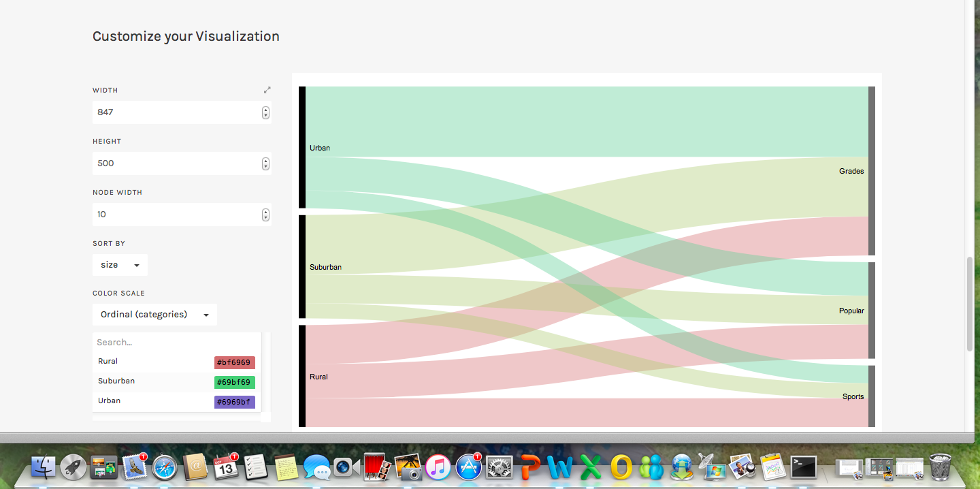Open the Messages dock icon
This screenshot has height=489, width=980.
[316, 467]
